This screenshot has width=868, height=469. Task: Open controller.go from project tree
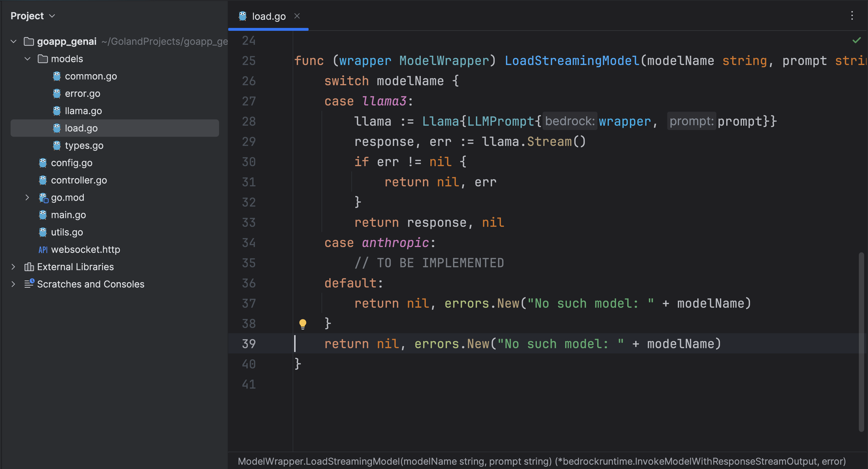click(x=79, y=180)
